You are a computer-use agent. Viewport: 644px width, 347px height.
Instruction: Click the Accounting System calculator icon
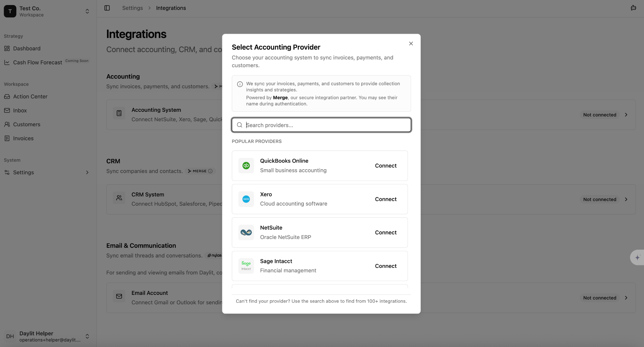119,113
